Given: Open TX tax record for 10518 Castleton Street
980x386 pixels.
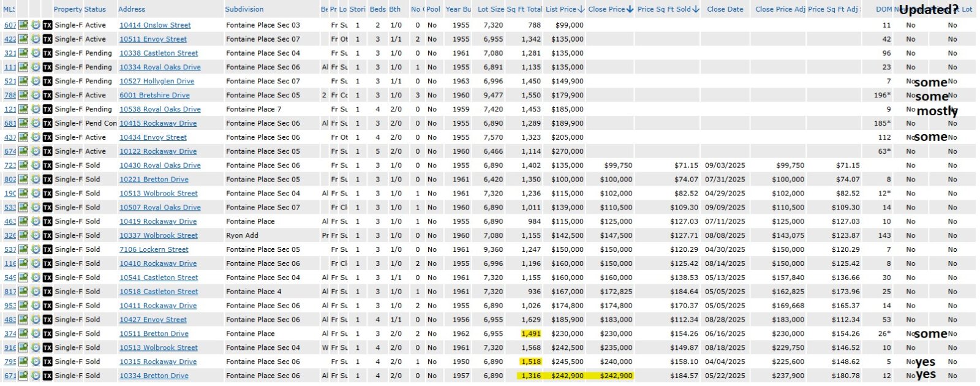Looking at the screenshot, I should tap(47, 292).
